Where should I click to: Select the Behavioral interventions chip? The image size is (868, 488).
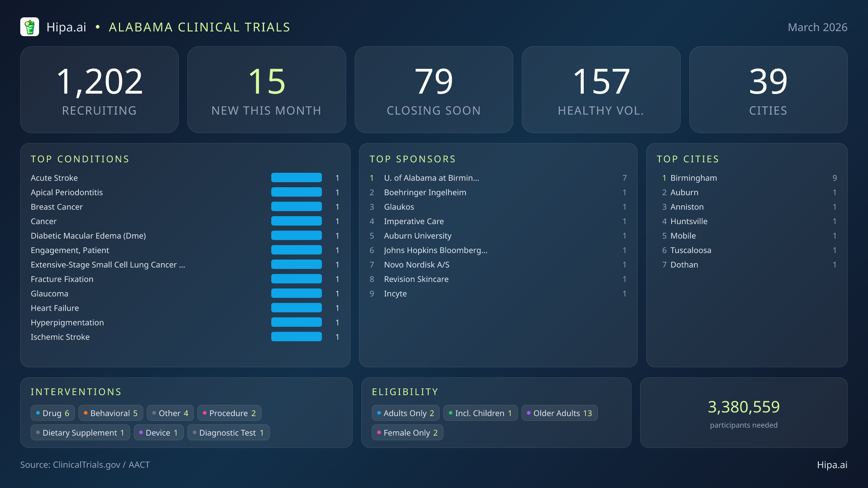110,413
